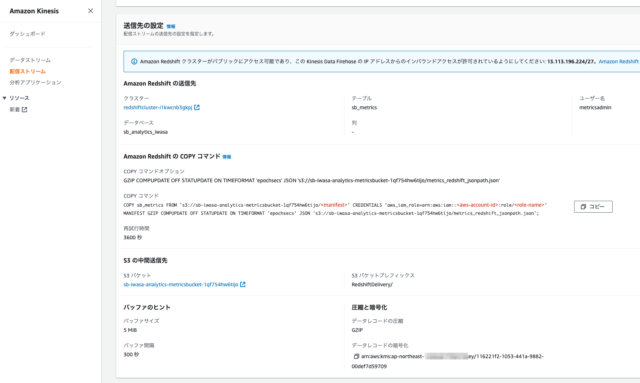Click the 13.113.196.224/27 IP address text
This screenshot has width=640, height=383.
571,61
